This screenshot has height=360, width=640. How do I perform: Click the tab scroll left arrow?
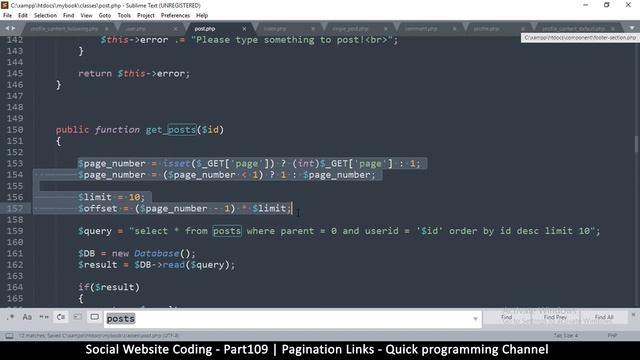pyautogui.click(x=7, y=28)
